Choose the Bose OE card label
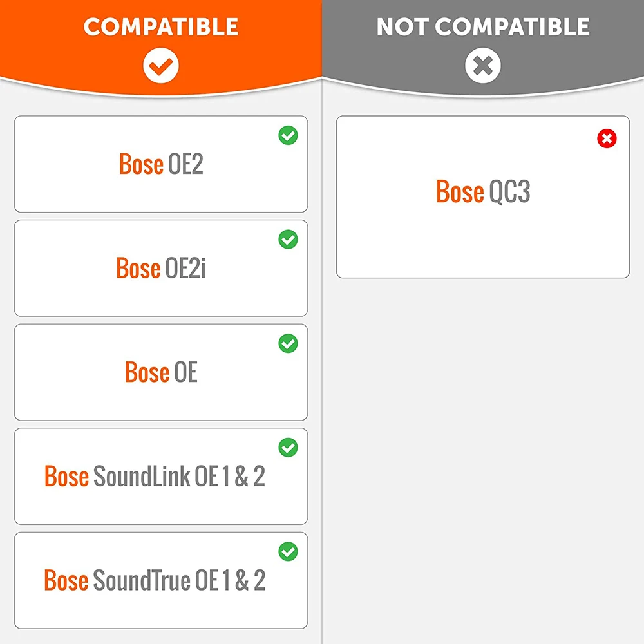This screenshot has height=644, width=644. click(161, 372)
